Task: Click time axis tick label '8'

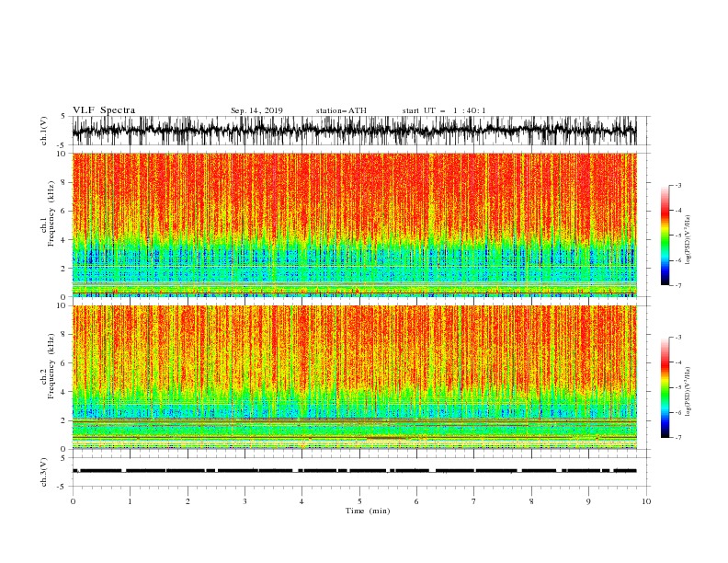Action: [x=531, y=501]
